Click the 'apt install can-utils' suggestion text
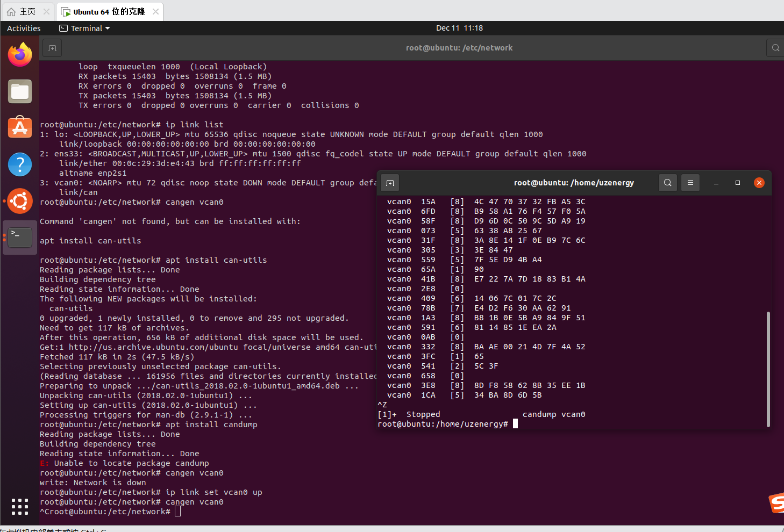This screenshot has width=784, height=532. tap(90, 241)
